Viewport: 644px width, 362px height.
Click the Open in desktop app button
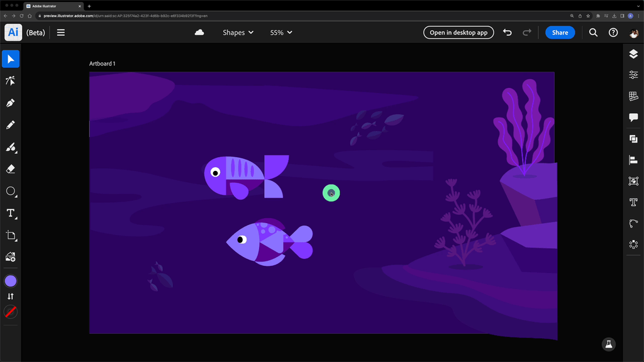tap(458, 32)
